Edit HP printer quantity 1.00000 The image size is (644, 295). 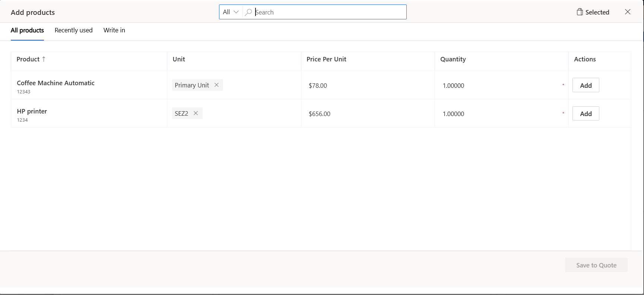click(501, 114)
